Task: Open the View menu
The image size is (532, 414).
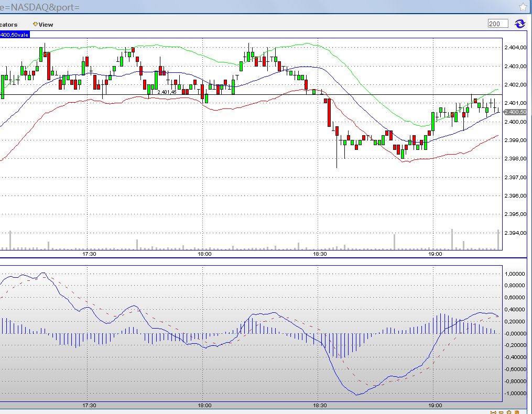Action: (x=45, y=24)
